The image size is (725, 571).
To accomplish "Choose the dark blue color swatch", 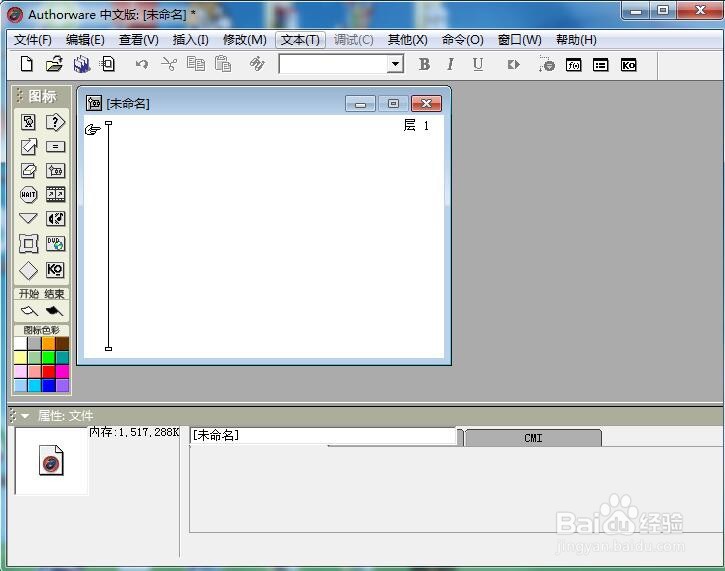I will pos(49,385).
